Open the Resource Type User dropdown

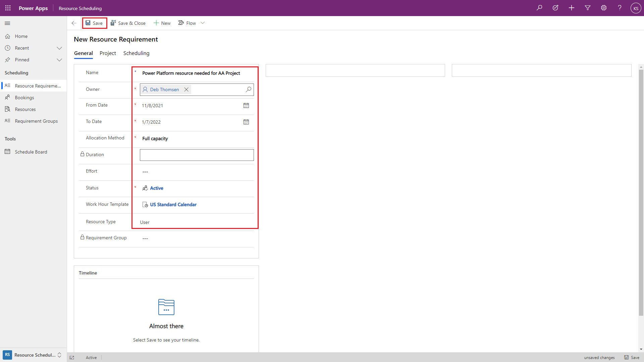pos(197,222)
